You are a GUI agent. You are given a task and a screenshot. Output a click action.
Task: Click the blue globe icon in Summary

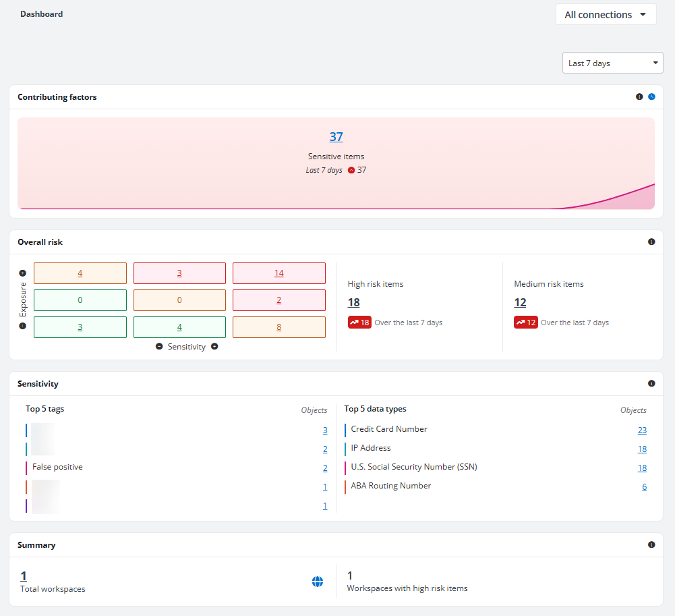pyautogui.click(x=317, y=582)
